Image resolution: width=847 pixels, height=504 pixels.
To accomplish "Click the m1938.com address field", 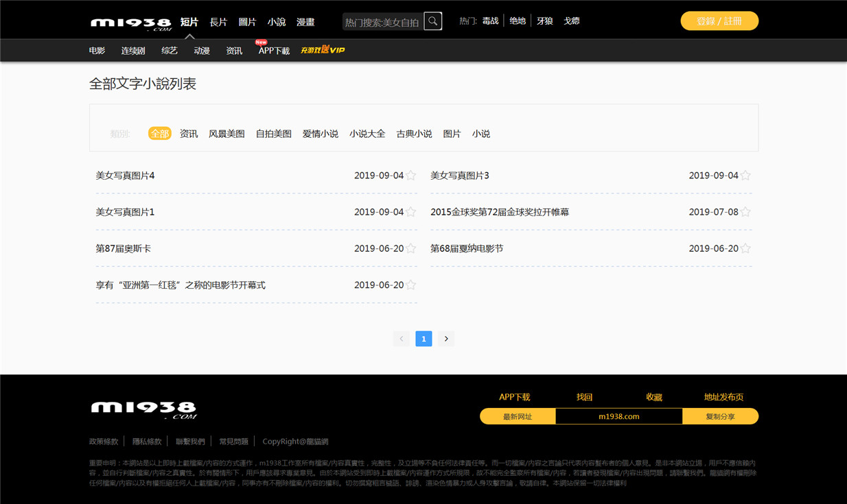I will 619,416.
